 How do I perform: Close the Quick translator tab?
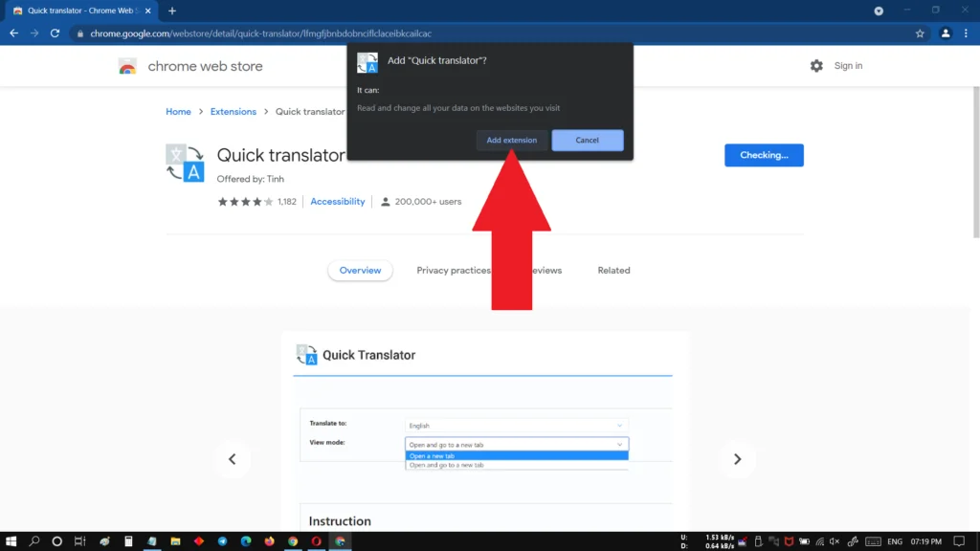[x=148, y=11]
